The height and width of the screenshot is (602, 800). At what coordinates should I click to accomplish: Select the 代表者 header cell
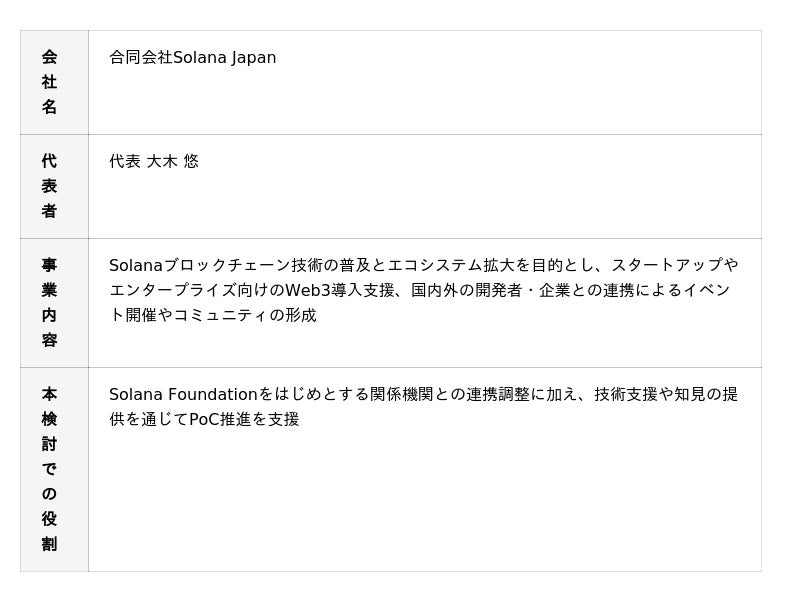(50, 186)
